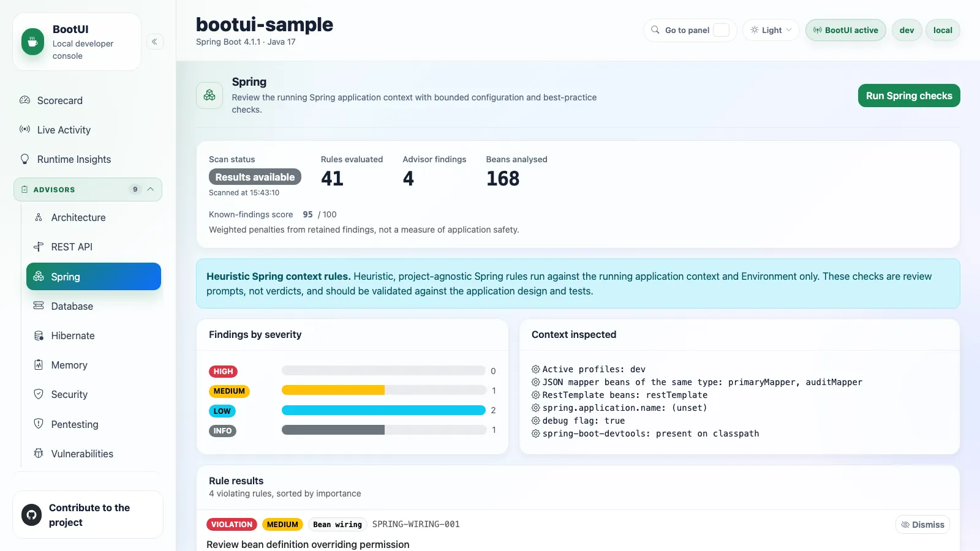Open the Contribute to the project link
980x551 pixels.
[x=88, y=515]
